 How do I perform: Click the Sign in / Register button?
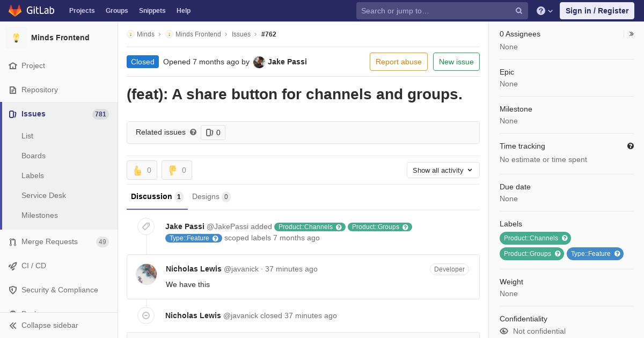(597, 11)
